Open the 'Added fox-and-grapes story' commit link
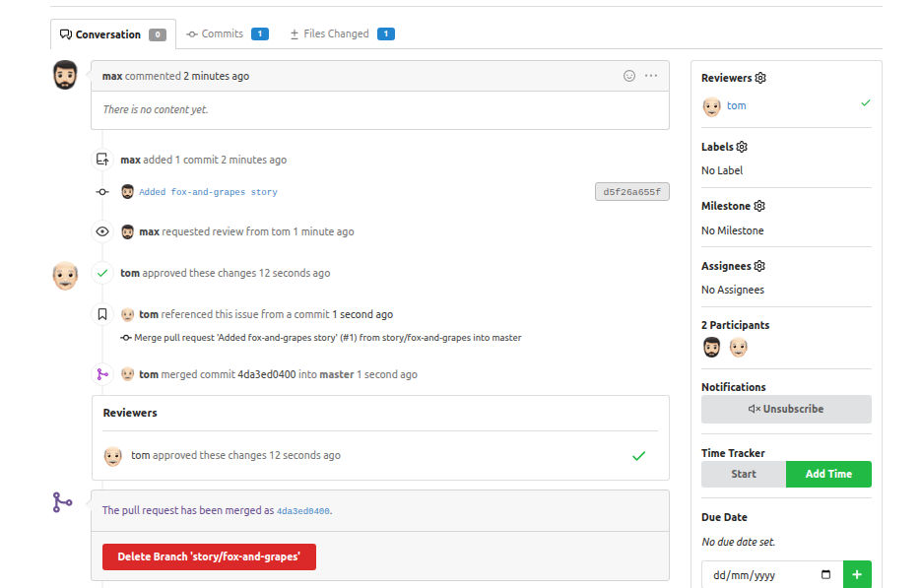 (208, 192)
